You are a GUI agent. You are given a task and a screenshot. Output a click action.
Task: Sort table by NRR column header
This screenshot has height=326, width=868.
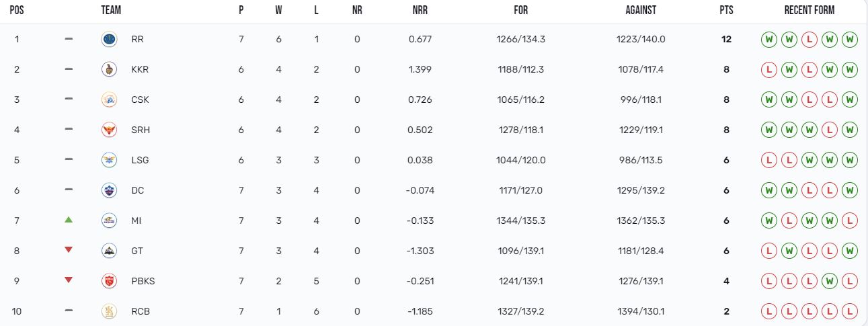[x=420, y=11]
